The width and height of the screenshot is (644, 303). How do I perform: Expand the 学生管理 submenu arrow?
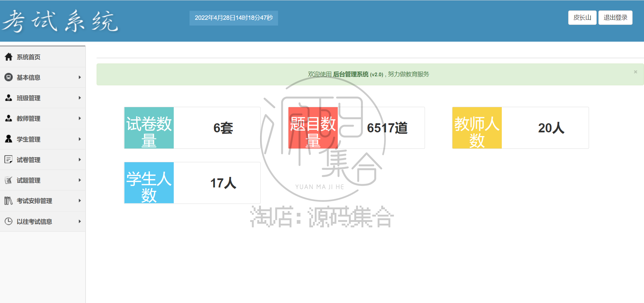80,139
